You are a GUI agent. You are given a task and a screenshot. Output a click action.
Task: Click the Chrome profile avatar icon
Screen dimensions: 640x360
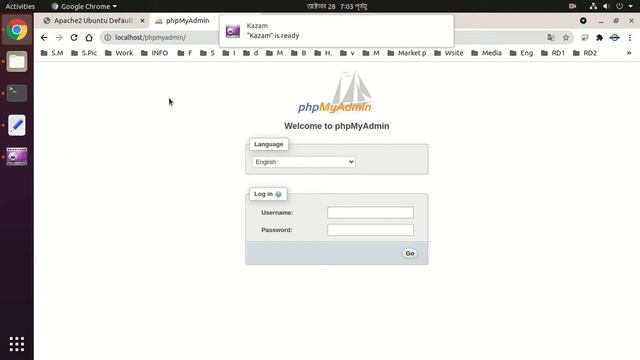pos(614,38)
